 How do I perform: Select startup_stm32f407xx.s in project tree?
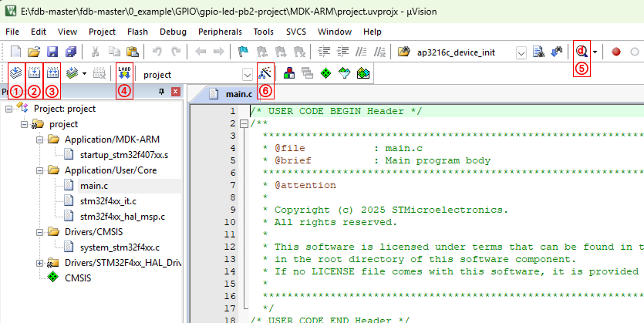coord(123,155)
